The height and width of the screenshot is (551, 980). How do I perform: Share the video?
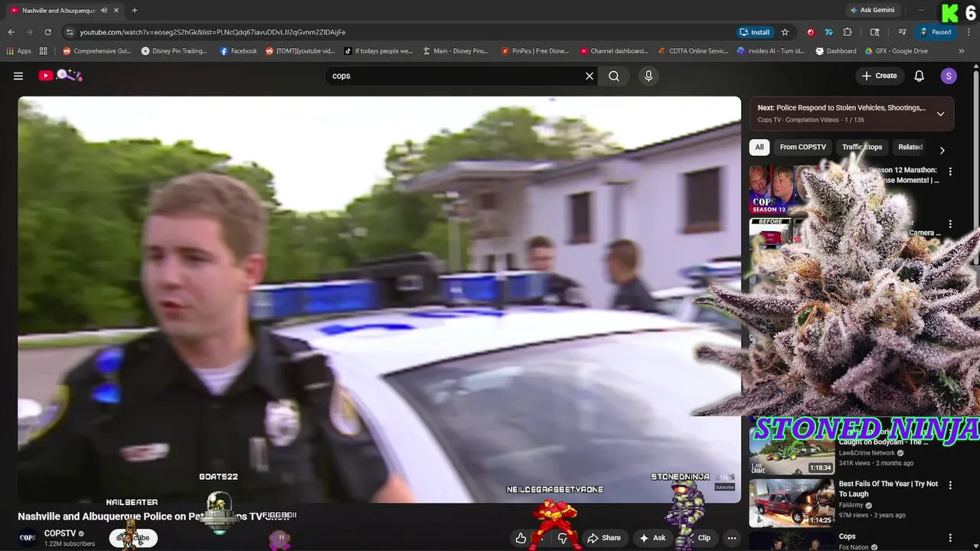click(604, 538)
